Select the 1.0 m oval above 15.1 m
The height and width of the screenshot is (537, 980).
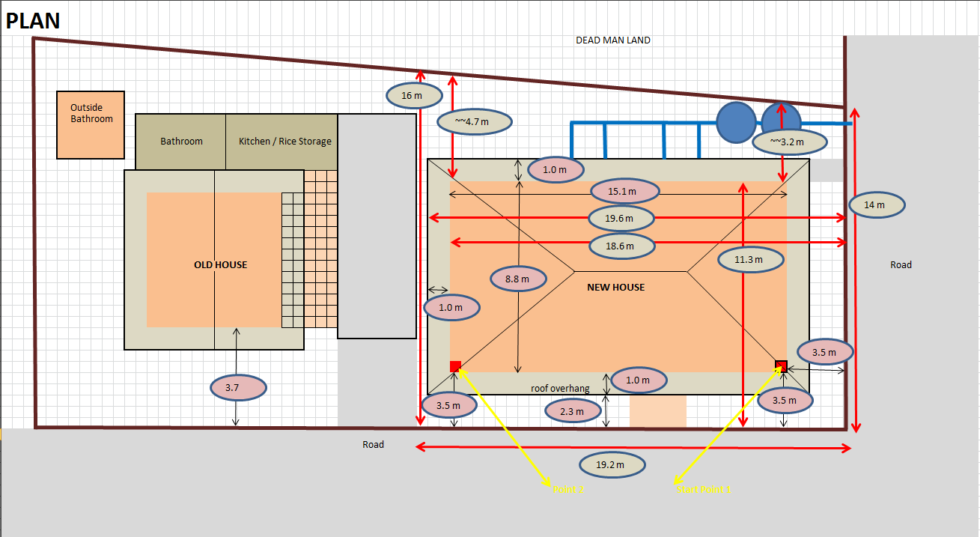[556, 170]
